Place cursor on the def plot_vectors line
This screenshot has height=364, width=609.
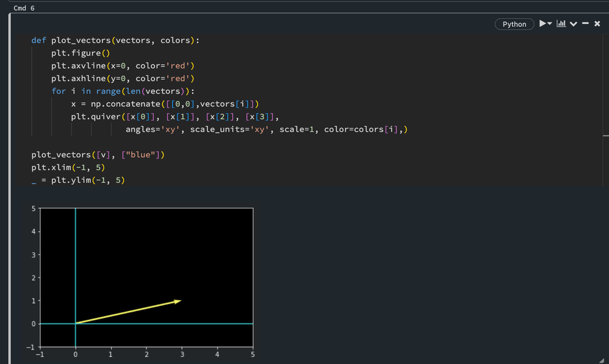[115, 40]
